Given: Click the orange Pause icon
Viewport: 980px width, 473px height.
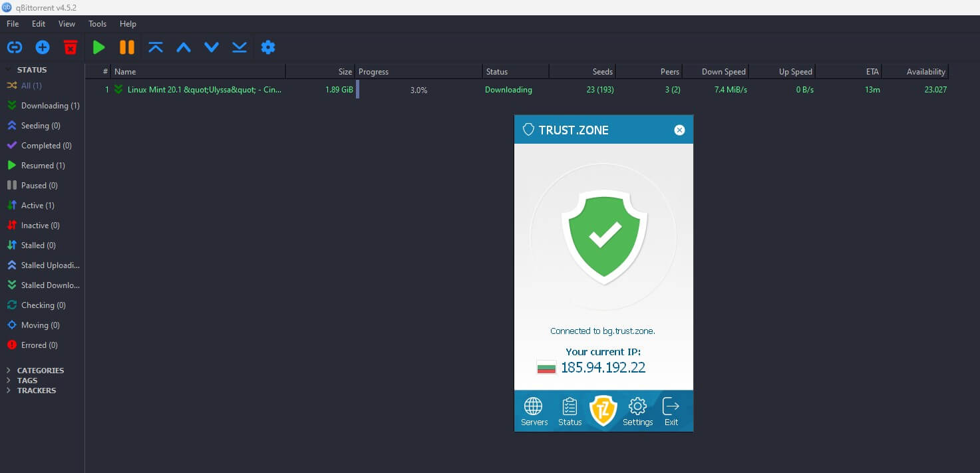Looking at the screenshot, I should 127,47.
